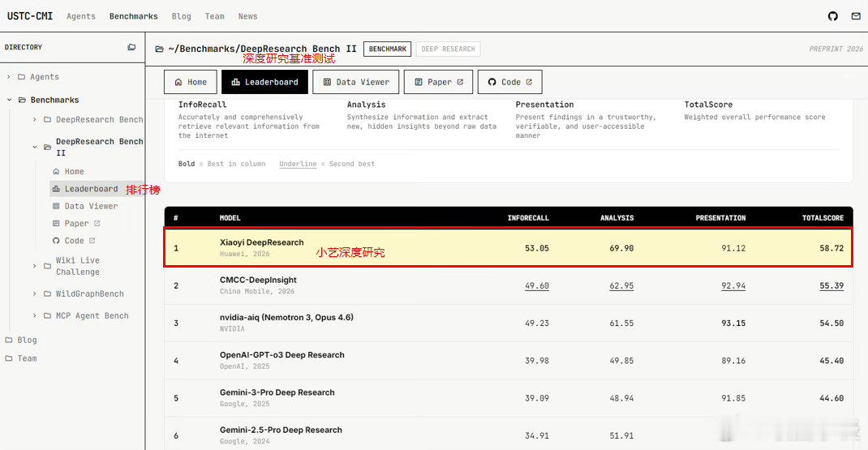This screenshot has width=868, height=450.
Task: Open Data Viewer in sidebar tree
Action: 91,206
